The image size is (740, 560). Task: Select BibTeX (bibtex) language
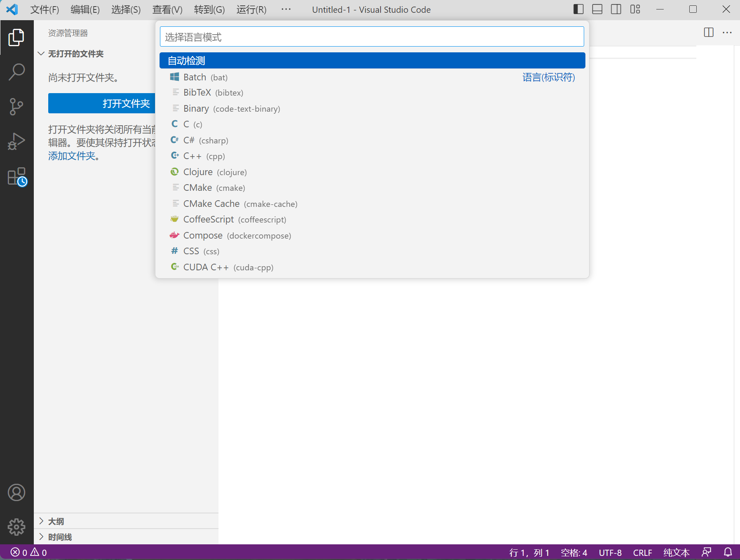[x=372, y=93]
